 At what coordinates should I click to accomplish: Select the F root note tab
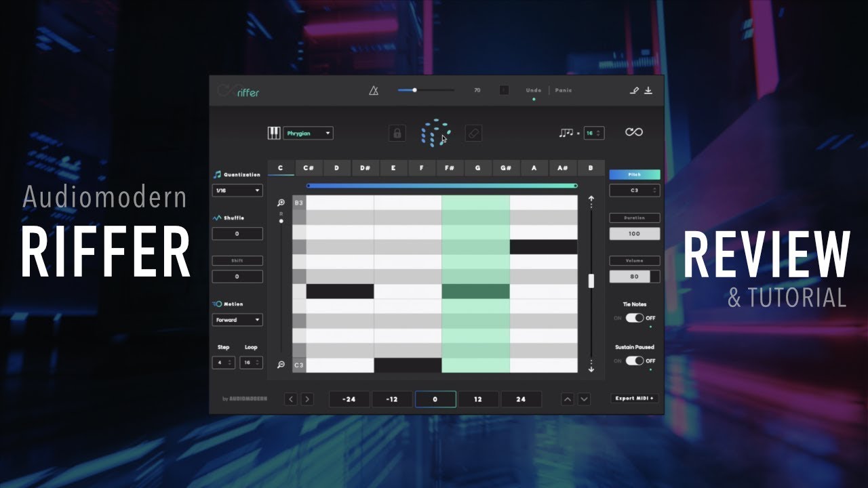coord(421,167)
